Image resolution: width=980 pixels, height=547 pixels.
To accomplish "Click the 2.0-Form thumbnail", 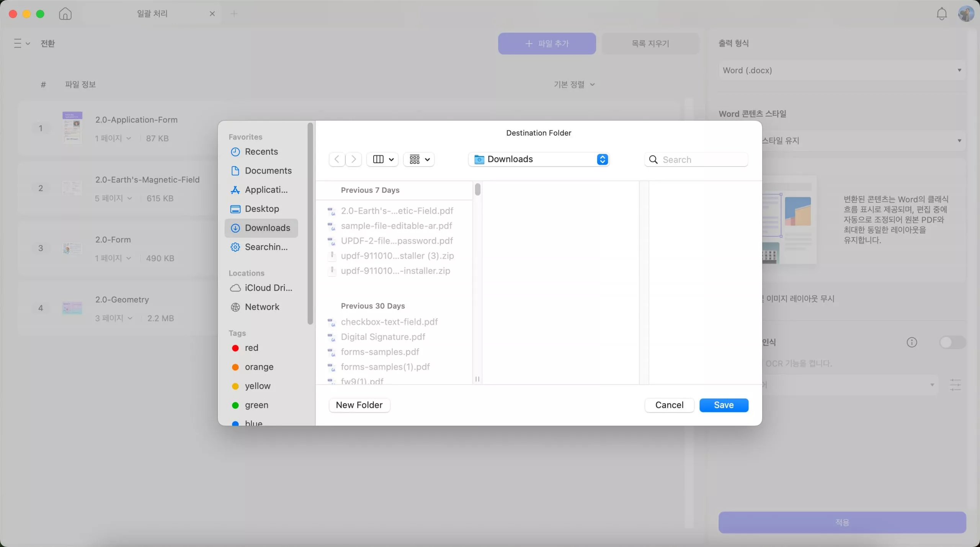I will point(72,248).
